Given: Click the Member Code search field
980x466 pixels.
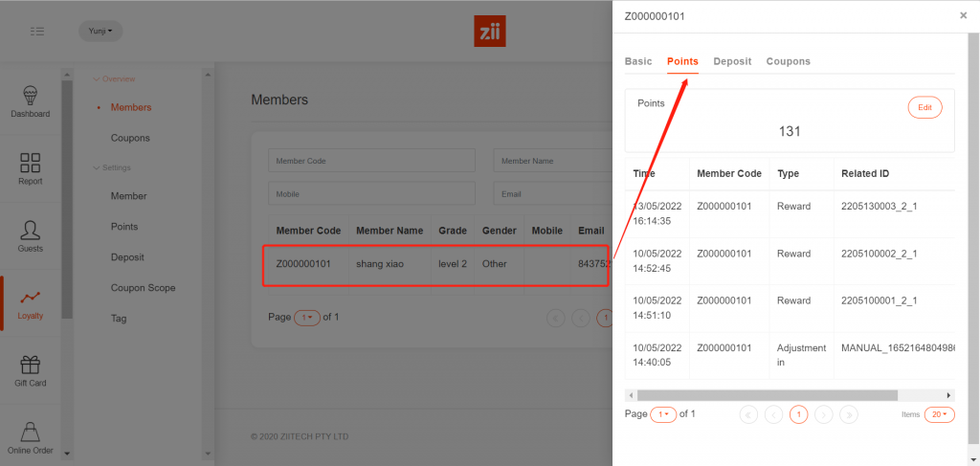Looking at the screenshot, I should point(371,161).
